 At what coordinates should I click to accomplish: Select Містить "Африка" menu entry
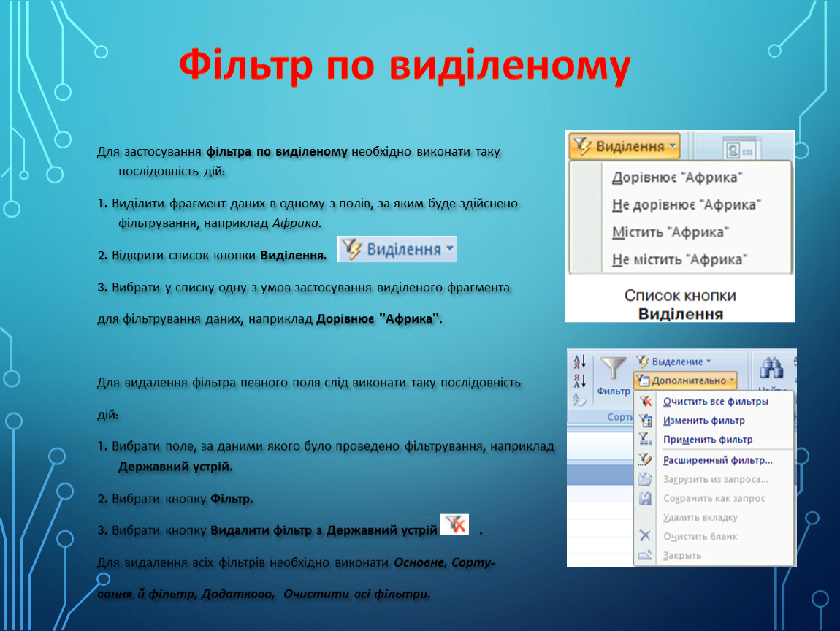coord(671,232)
